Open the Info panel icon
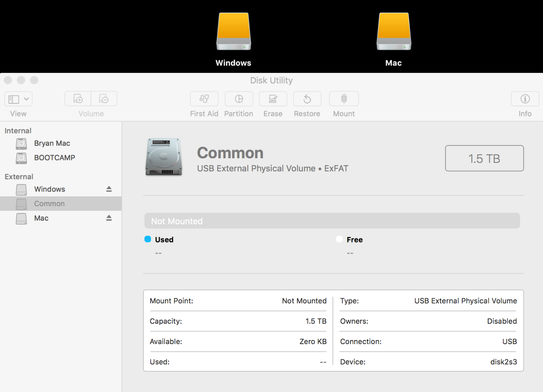 point(525,99)
